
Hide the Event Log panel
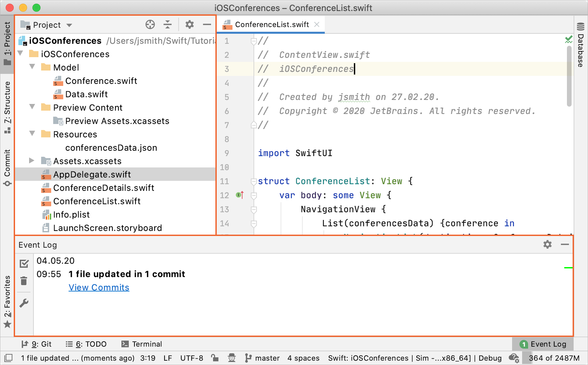[565, 244]
